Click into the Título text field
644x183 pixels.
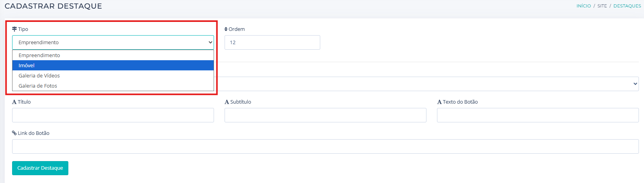pyautogui.click(x=113, y=115)
